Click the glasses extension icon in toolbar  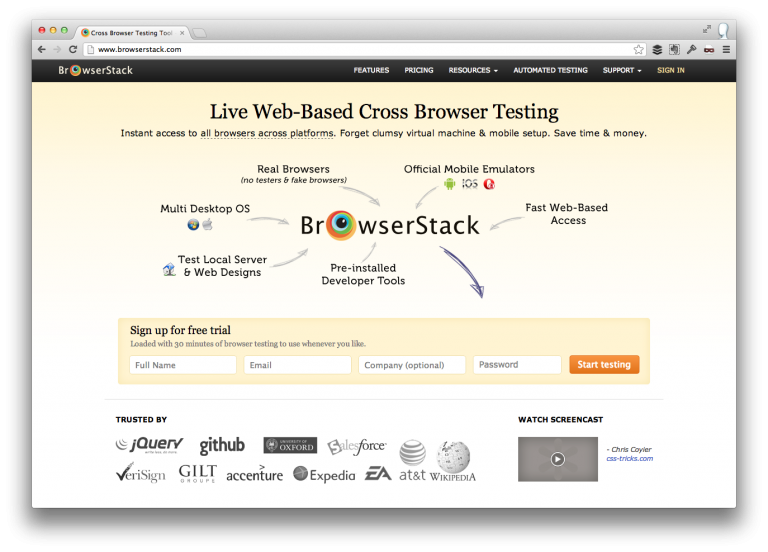click(x=709, y=49)
